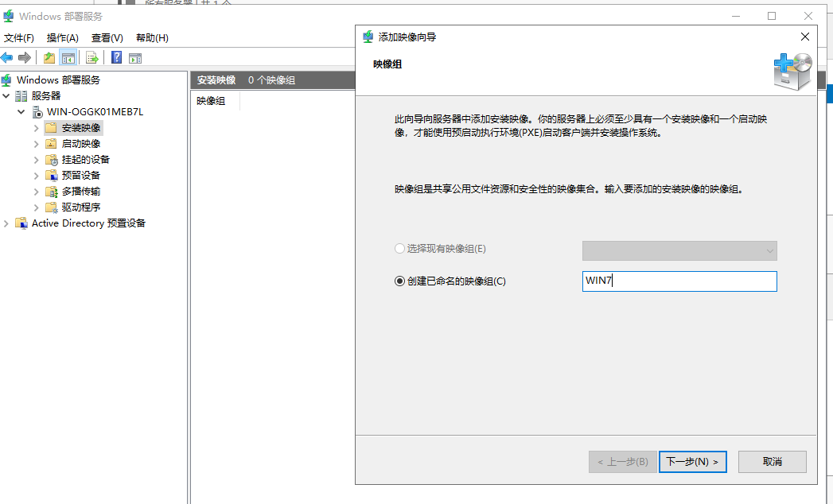Expand the 预留设备 tree node
Image resolution: width=833 pixels, height=504 pixels.
point(36,176)
